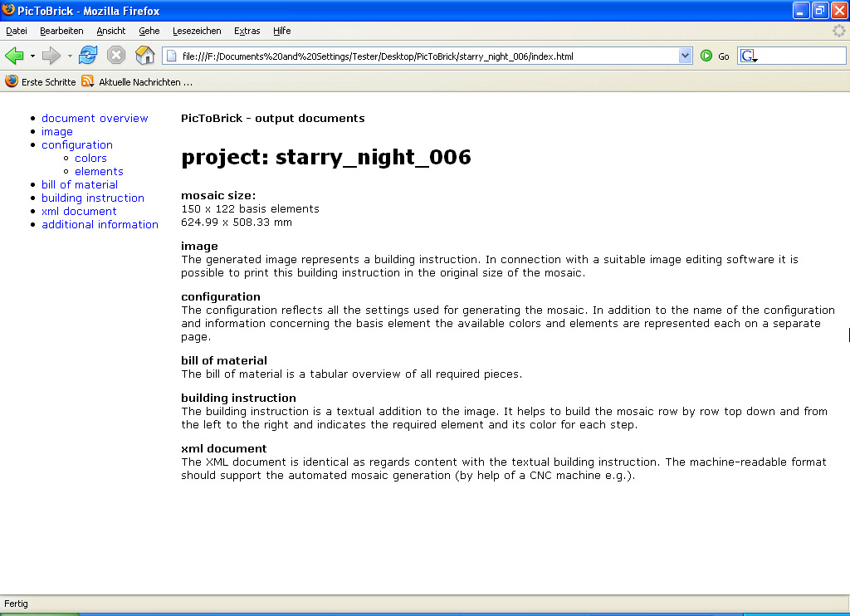Click the page icon in the address bar
The width and height of the screenshot is (850, 616).
(x=171, y=56)
